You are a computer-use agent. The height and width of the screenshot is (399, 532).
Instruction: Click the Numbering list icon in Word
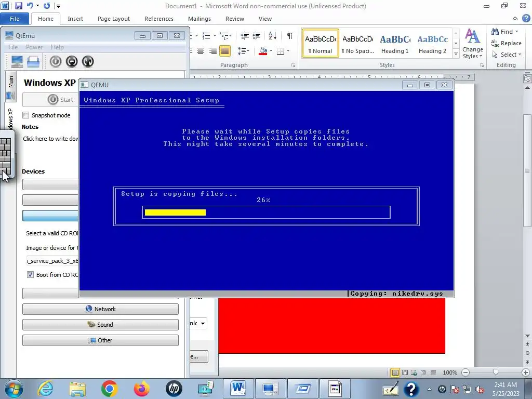click(206, 36)
